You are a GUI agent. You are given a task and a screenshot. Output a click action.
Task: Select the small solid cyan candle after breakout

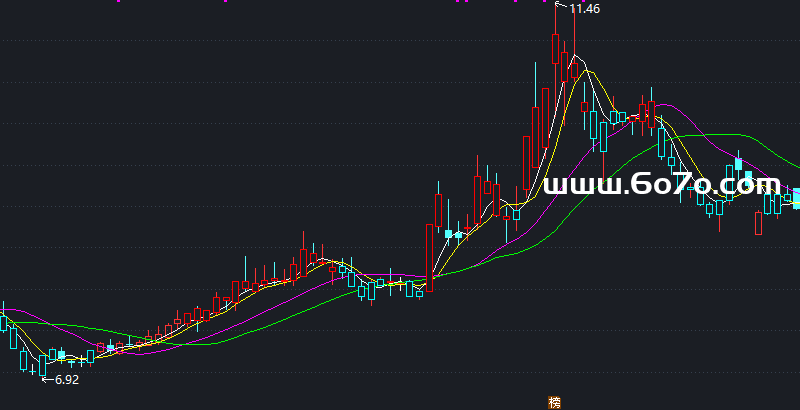click(448, 234)
